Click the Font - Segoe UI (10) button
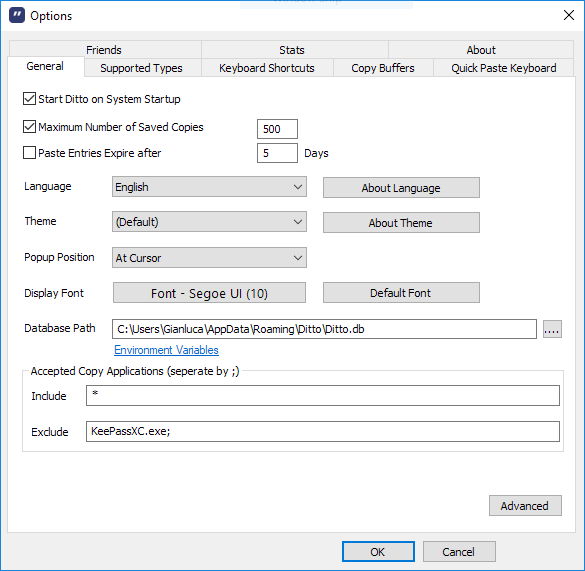Screen dimensions: 585x571 click(209, 293)
